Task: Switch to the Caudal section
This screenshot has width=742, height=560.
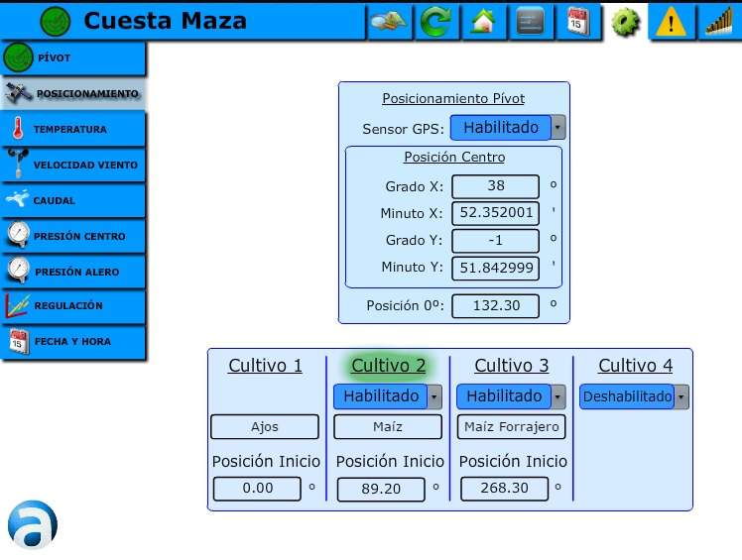Action: point(72,200)
